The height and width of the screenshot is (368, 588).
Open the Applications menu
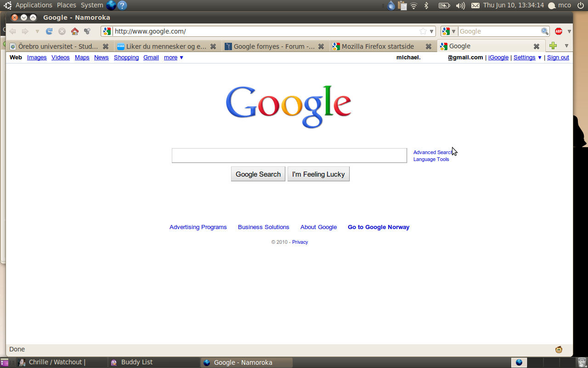[x=34, y=5]
